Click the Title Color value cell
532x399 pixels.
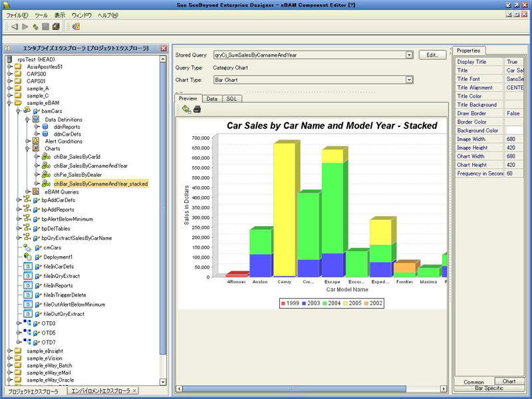[514, 96]
